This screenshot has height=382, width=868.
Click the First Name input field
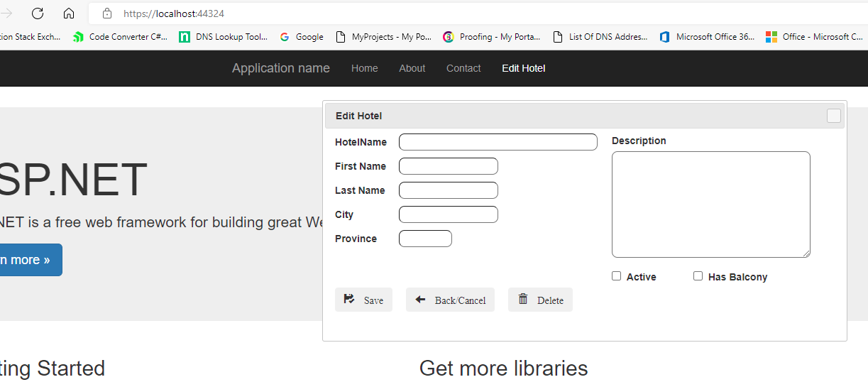point(449,166)
